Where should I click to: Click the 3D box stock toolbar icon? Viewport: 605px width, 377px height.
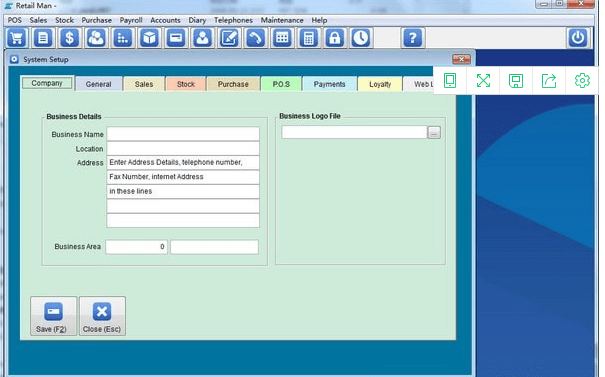click(x=149, y=38)
